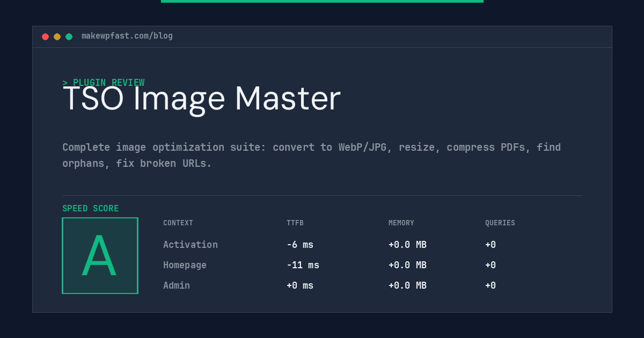Screen dimensions: 644x338
Task: Select the Admin row label
Action: point(177,285)
